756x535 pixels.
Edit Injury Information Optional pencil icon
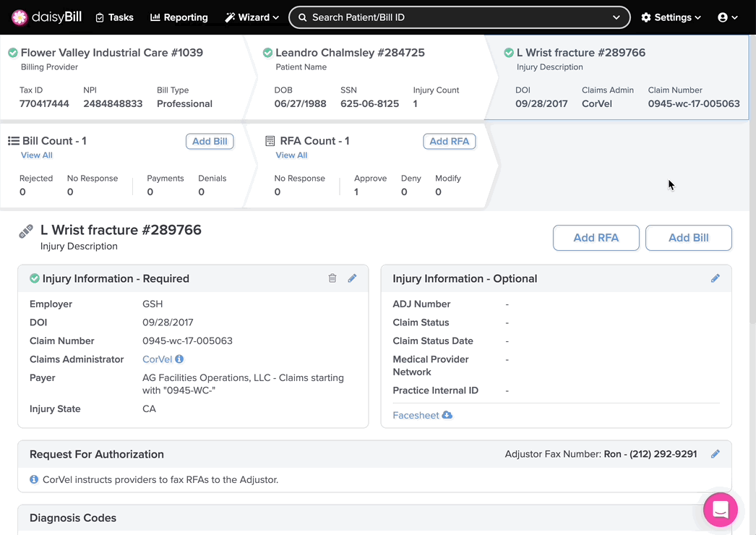pyautogui.click(x=715, y=278)
